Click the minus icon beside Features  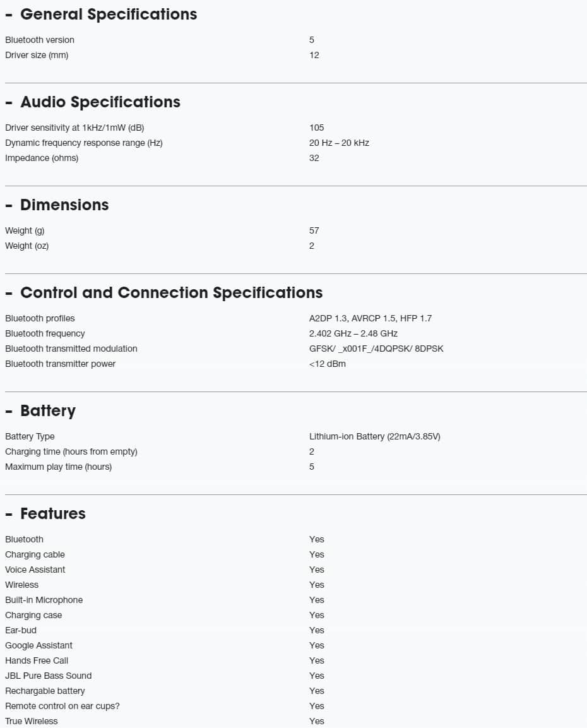9,515
